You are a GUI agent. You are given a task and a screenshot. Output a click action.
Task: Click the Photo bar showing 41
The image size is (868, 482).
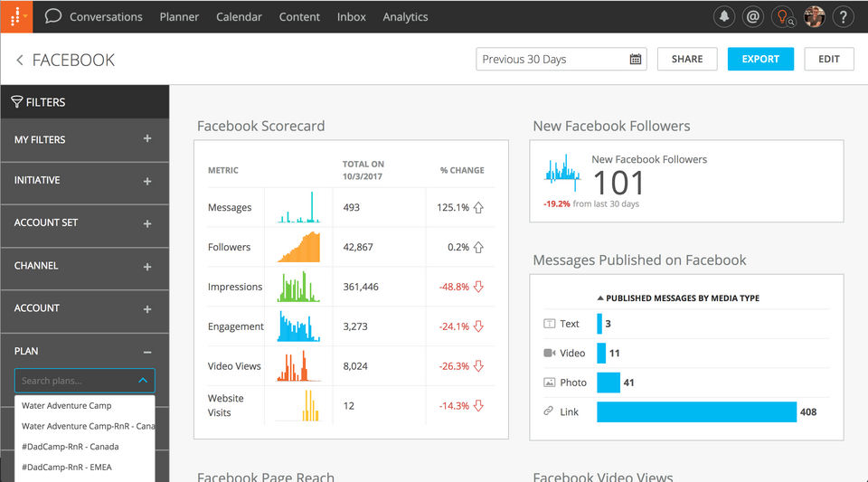609,383
